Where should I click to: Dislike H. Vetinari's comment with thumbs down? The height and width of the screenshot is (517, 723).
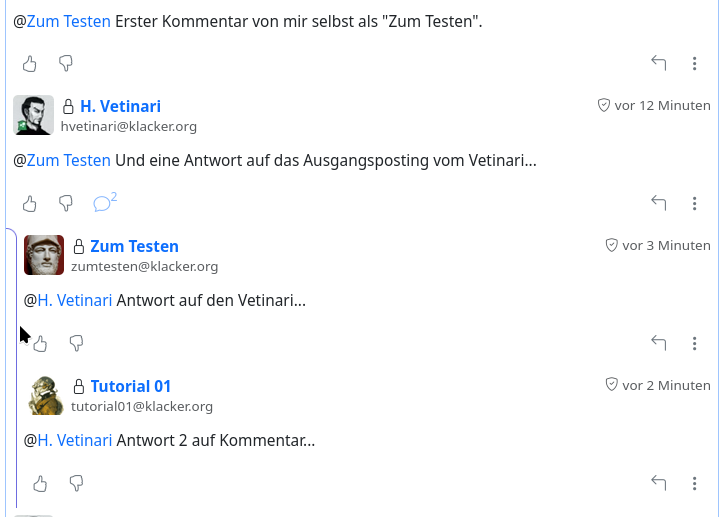(x=66, y=204)
